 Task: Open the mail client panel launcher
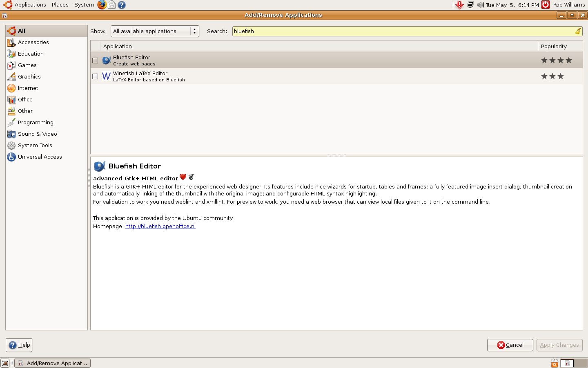[111, 5]
